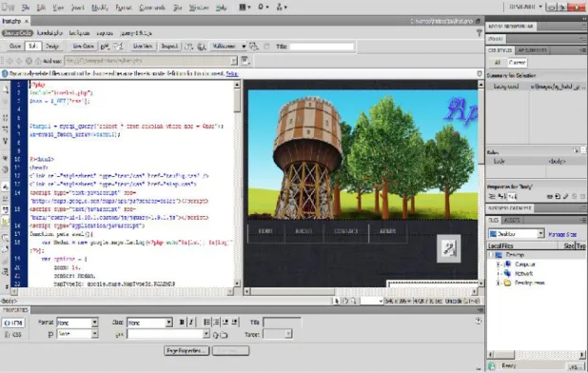
Task: Switch to the Assets tab
Action: click(512, 221)
